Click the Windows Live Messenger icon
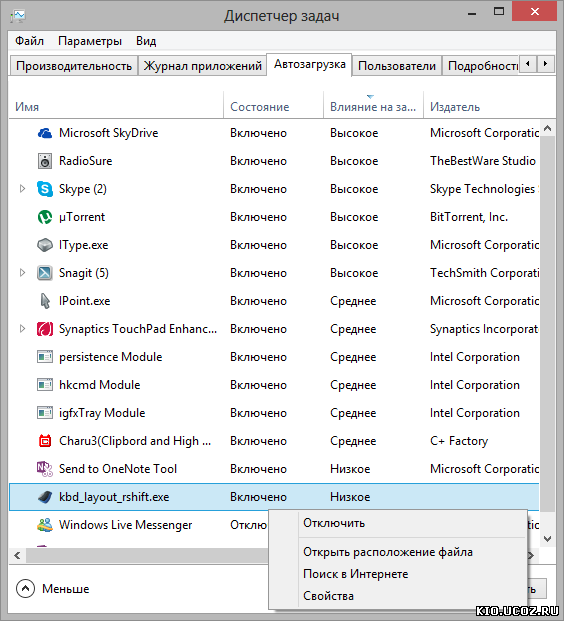 (45, 525)
